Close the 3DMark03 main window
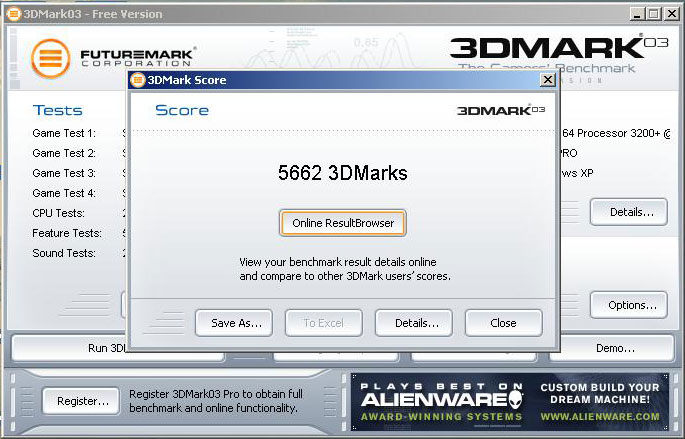 click(x=671, y=14)
